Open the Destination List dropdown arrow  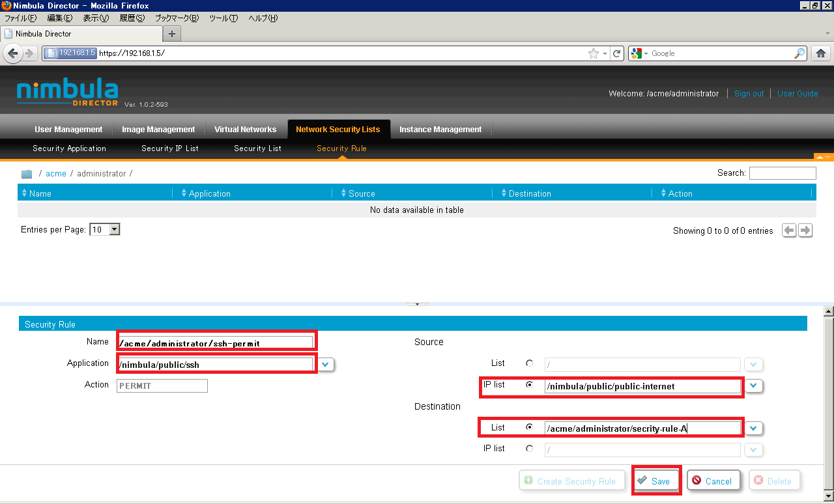[754, 428]
